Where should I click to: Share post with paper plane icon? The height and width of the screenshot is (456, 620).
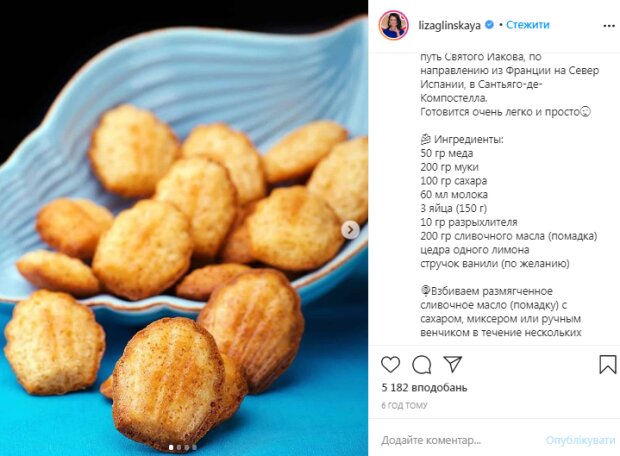pos(452,364)
